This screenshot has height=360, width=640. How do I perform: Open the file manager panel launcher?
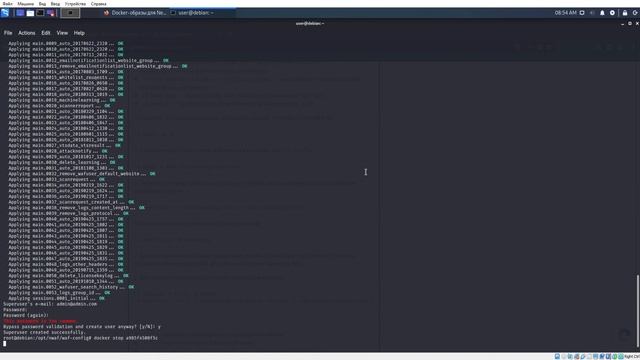click(x=30, y=13)
